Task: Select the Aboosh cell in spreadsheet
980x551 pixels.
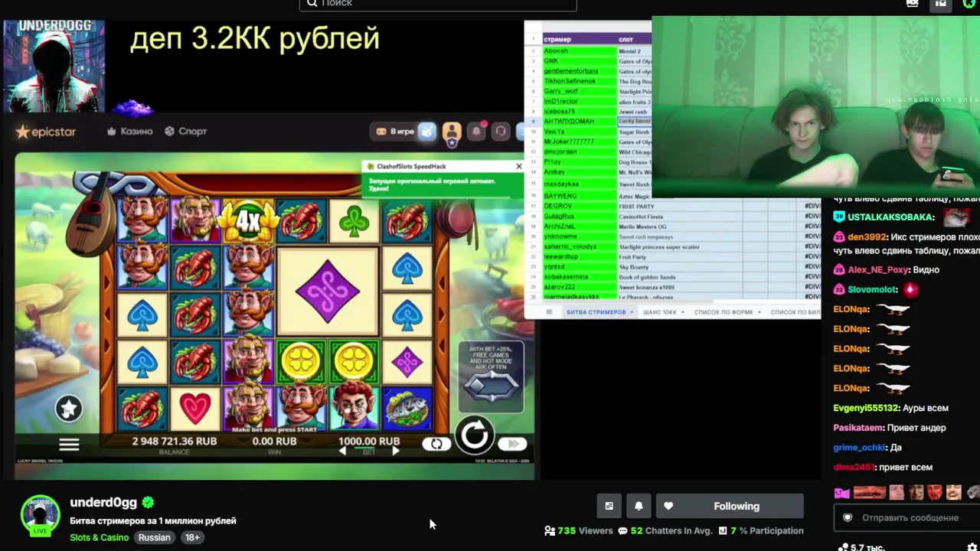Action: pos(579,51)
